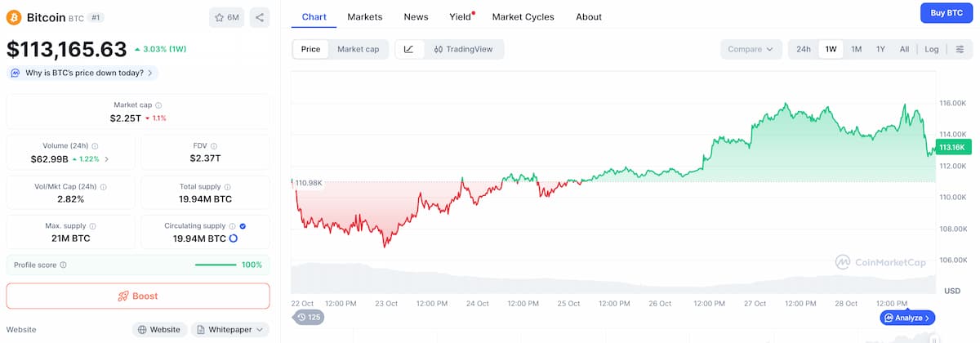Click the orange Bitcoin logo

coord(14,17)
